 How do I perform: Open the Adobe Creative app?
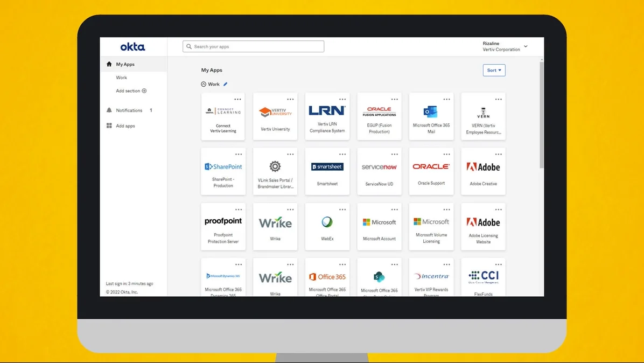click(x=484, y=172)
